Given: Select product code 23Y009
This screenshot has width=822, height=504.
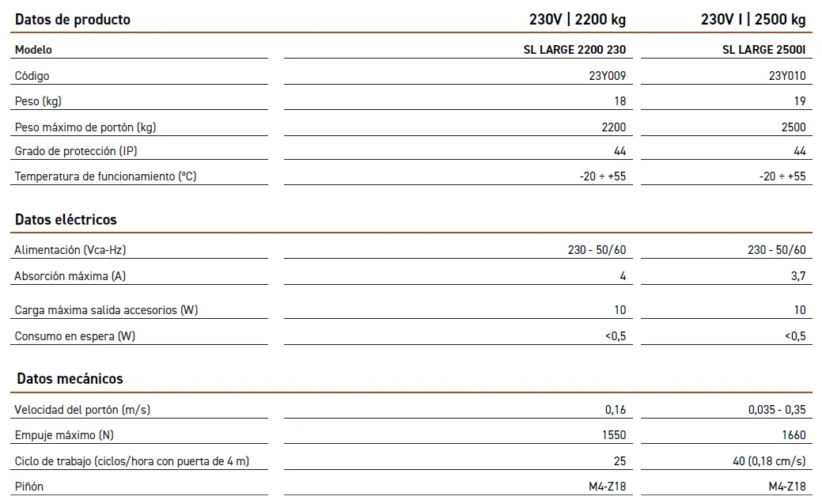Looking at the screenshot, I should 602,76.
